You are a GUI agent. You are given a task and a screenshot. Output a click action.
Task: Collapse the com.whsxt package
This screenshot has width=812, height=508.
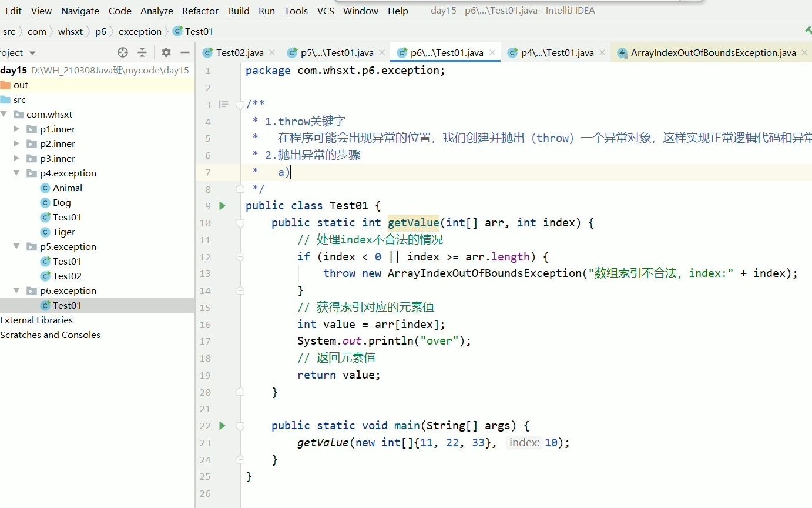(x=5, y=115)
